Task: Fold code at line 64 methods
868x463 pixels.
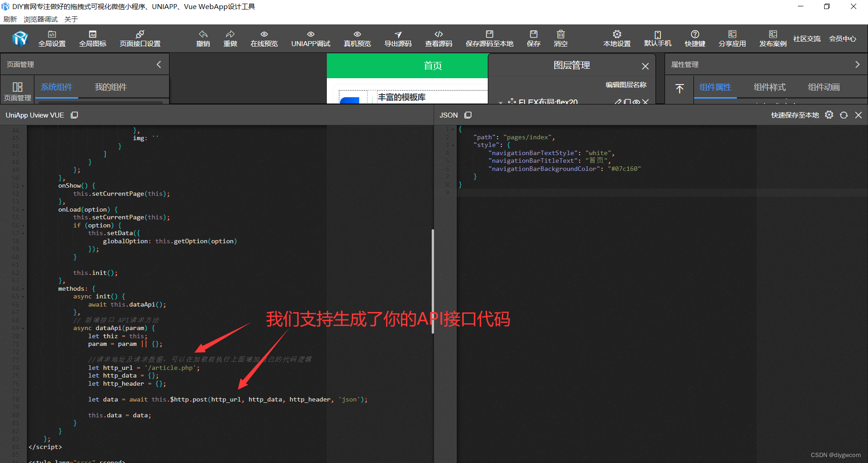Action: click(x=23, y=289)
